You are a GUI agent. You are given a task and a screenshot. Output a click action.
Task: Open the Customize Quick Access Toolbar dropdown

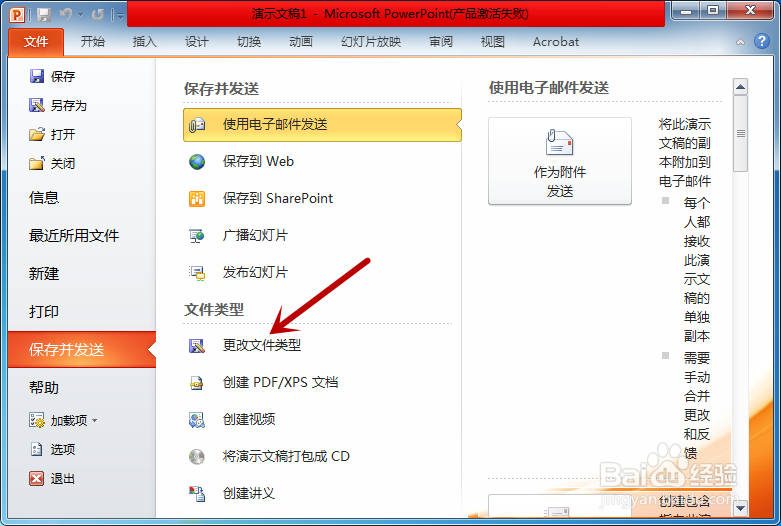[x=119, y=15]
